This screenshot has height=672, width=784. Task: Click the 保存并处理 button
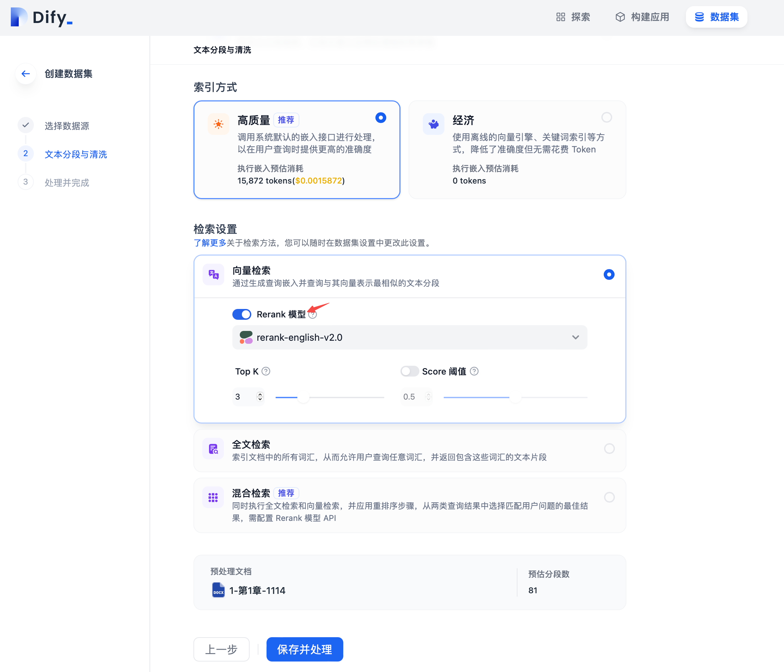(305, 650)
